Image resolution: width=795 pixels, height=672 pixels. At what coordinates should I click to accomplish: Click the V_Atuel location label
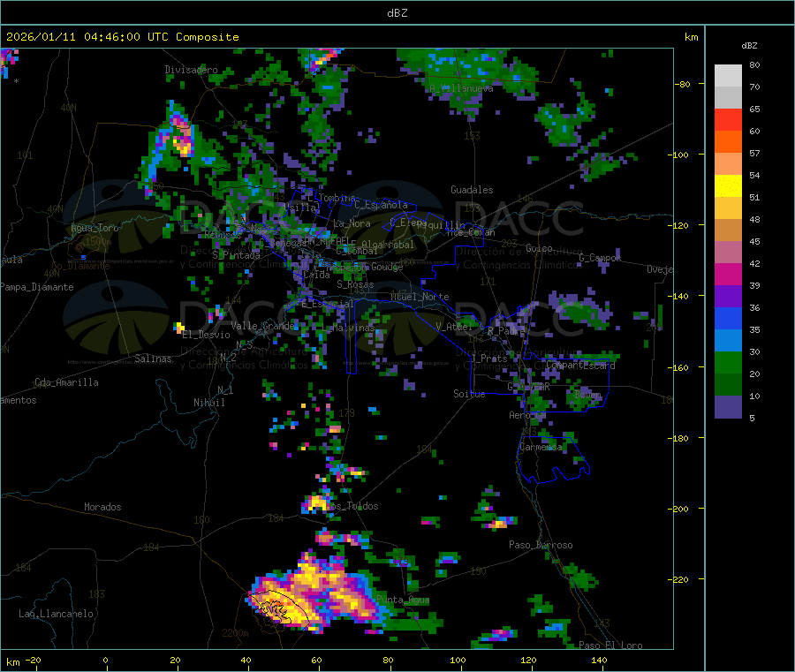pos(454,327)
